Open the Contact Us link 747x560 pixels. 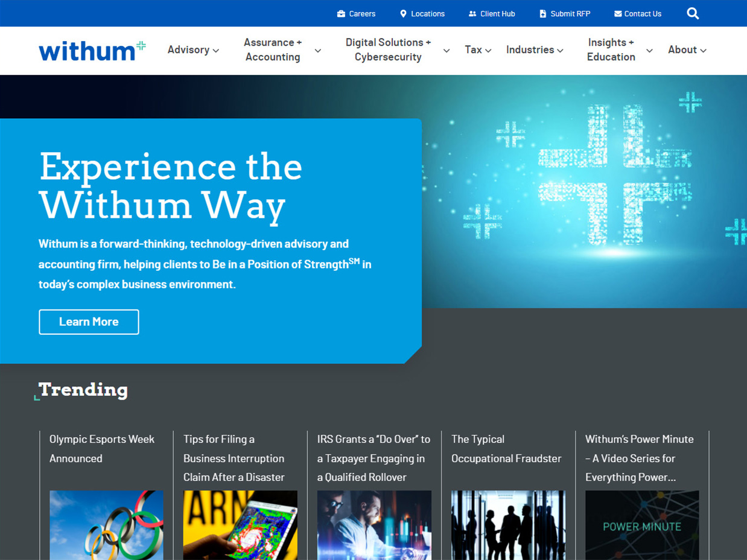tap(643, 14)
